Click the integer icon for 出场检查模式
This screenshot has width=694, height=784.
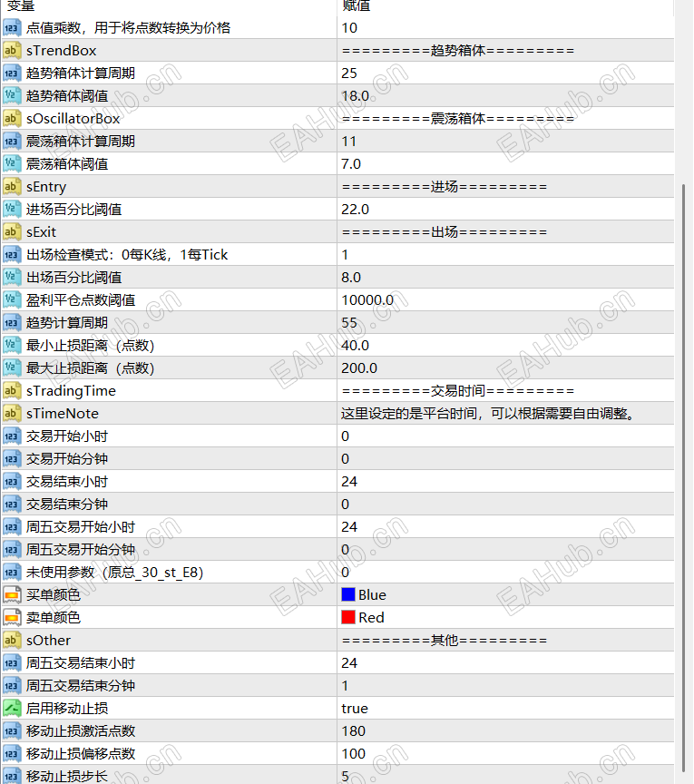click(x=12, y=254)
